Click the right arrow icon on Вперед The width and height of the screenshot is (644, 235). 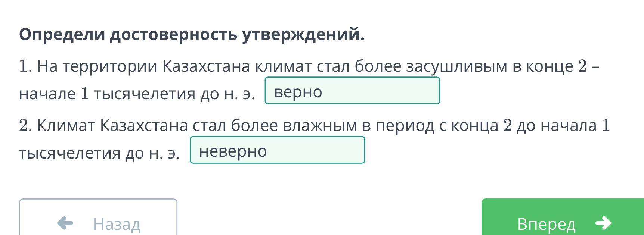point(603,223)
